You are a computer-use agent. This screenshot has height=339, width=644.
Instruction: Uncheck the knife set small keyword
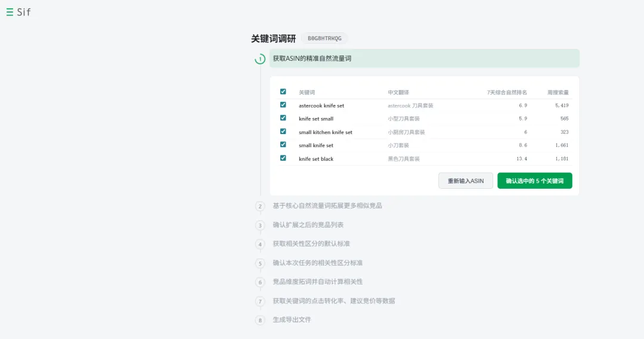tap(283, 118)
